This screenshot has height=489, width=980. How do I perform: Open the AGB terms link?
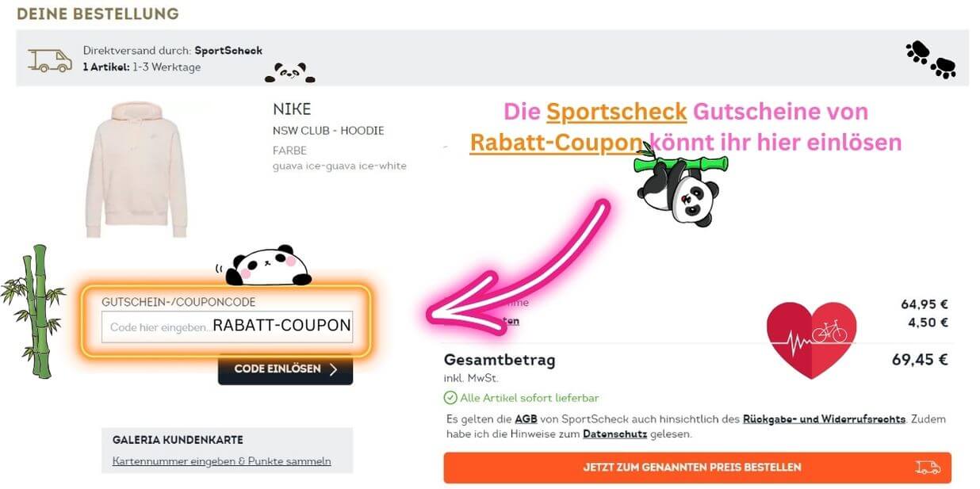tap(526, 419)
